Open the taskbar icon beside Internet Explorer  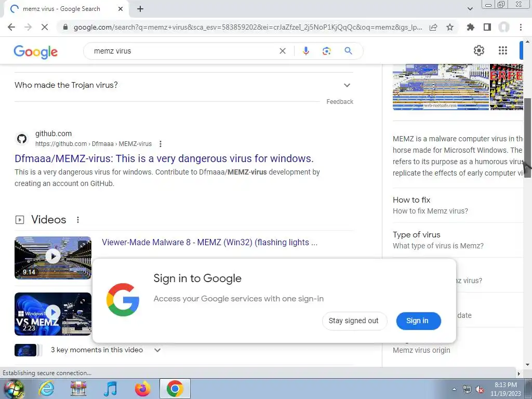point(78,389)
